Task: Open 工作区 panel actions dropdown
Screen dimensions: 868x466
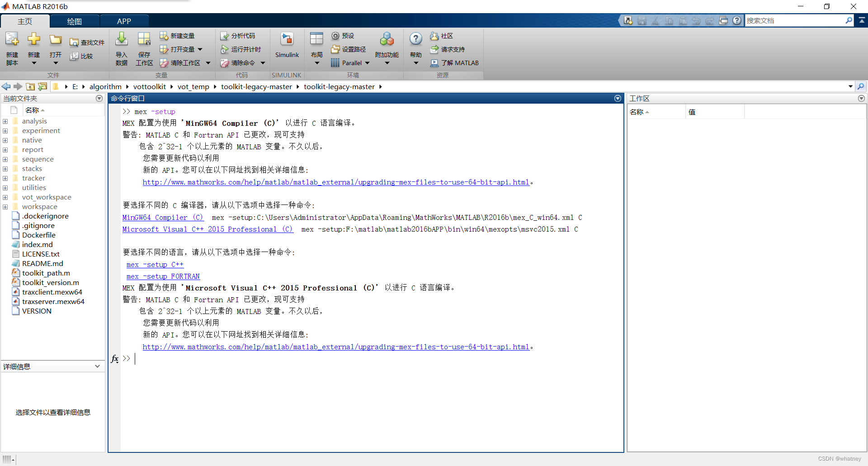Action: (861, 98)
